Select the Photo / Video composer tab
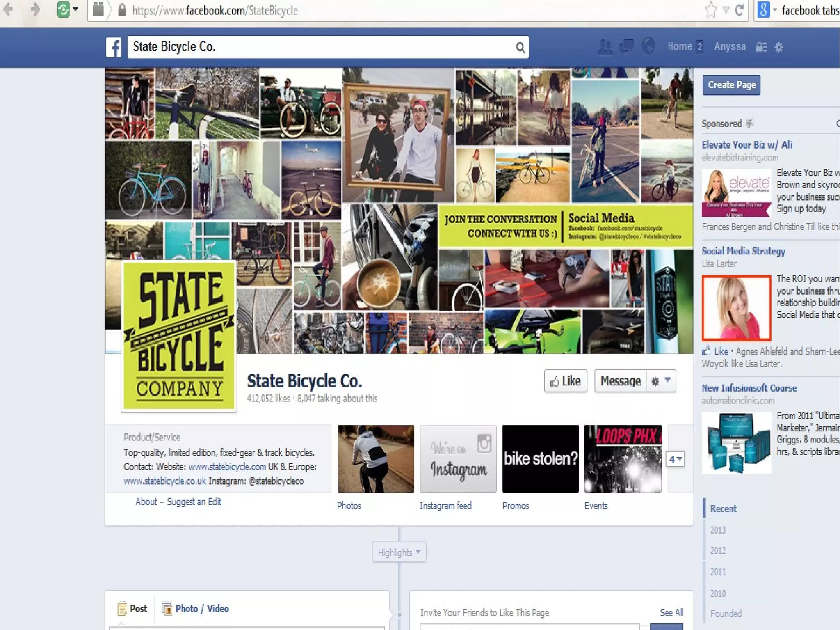The image size is (840, 630). (196, 609)
